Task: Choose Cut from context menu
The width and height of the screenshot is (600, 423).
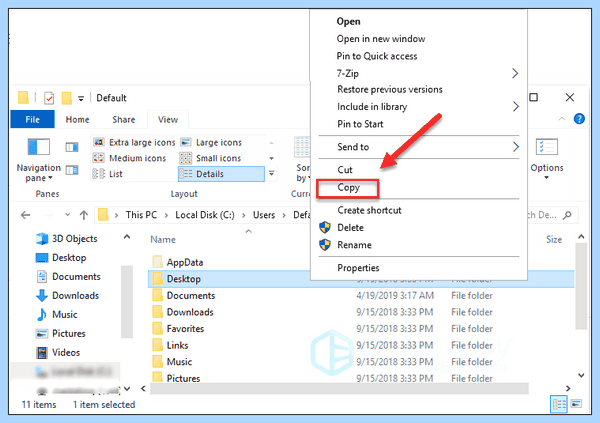Action: (345, 170)
